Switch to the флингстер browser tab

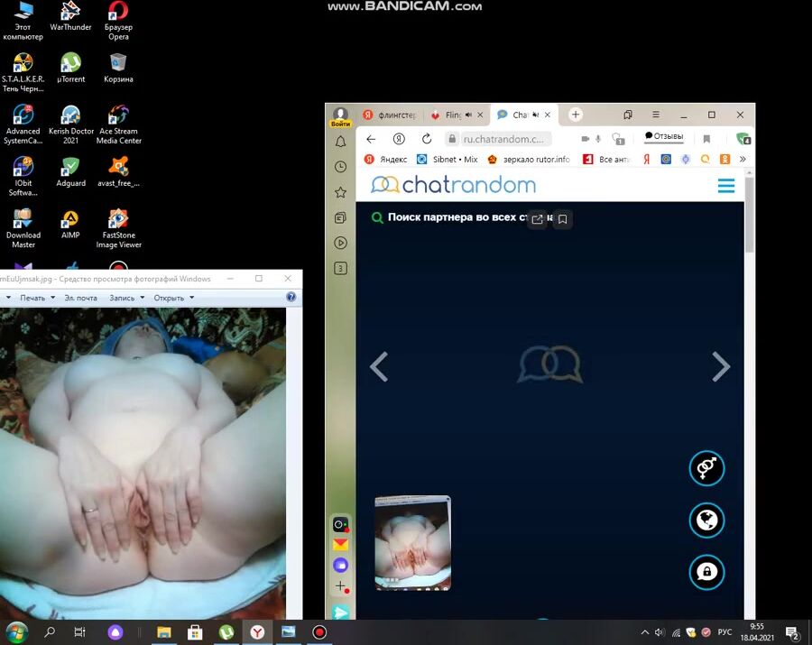pos(390,115)
